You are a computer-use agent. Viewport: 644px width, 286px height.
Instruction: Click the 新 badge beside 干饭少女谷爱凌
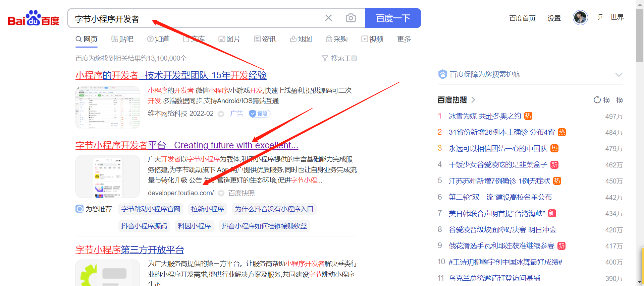pos(554,165)
